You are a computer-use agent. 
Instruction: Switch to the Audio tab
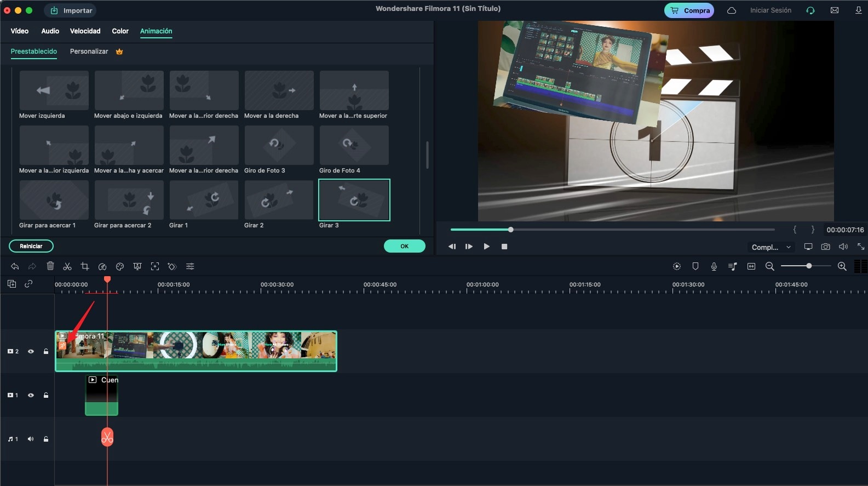50,31
